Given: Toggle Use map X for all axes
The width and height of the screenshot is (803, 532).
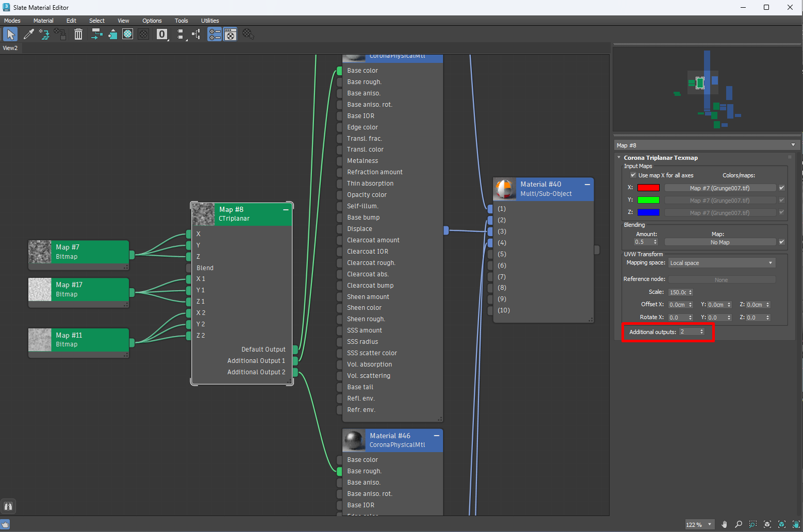Looking at the screenshot, I should [x=633, y=175].
